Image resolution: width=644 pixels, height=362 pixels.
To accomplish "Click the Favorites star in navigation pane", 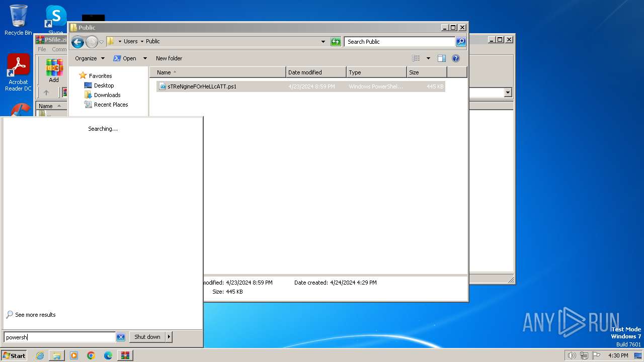I will coord(83,75).
